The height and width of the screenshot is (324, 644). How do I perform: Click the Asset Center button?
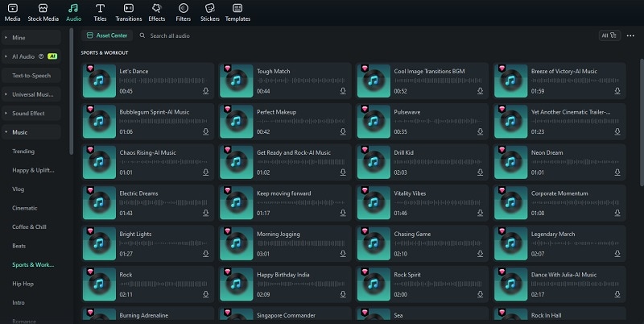(x=107, y=35)
